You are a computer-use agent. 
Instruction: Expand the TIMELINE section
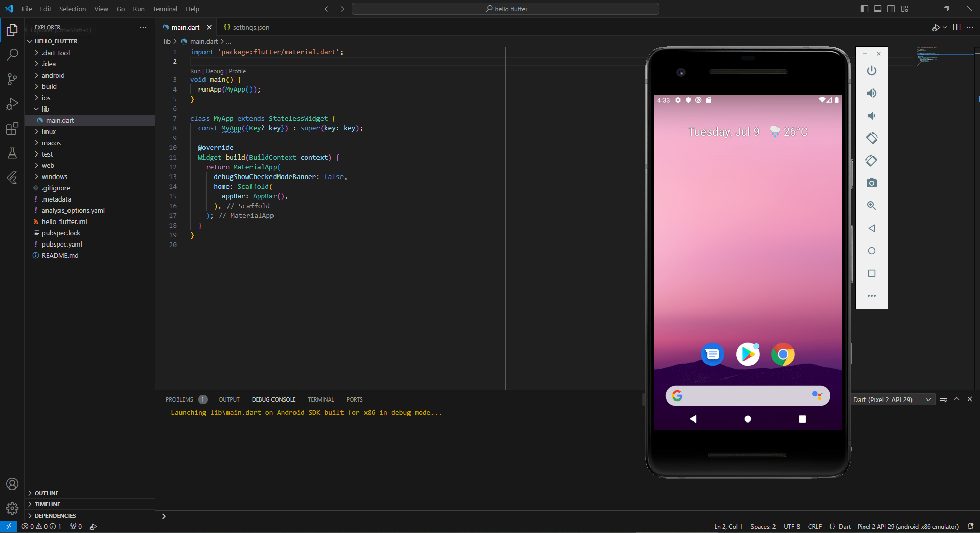click(x=89, y=504)
